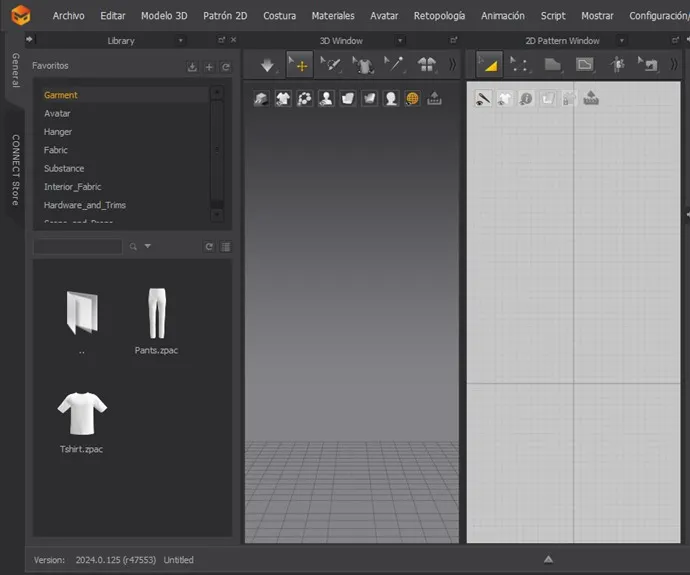Toggle the 2D pattern surface display icon
This screenshot has height=575, width=690.
click(x=547, y=99)
